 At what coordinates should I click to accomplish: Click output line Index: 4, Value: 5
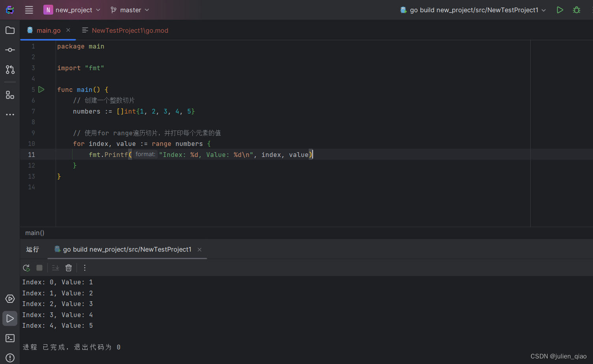[x=58, y=325]
